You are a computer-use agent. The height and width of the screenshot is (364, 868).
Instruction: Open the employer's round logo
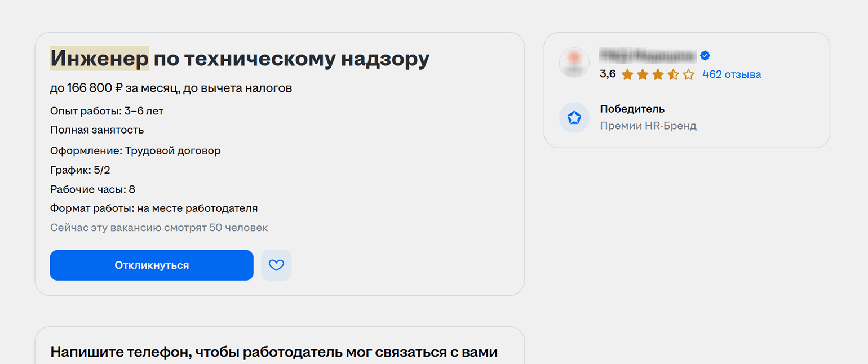click(x=574, y=63)
